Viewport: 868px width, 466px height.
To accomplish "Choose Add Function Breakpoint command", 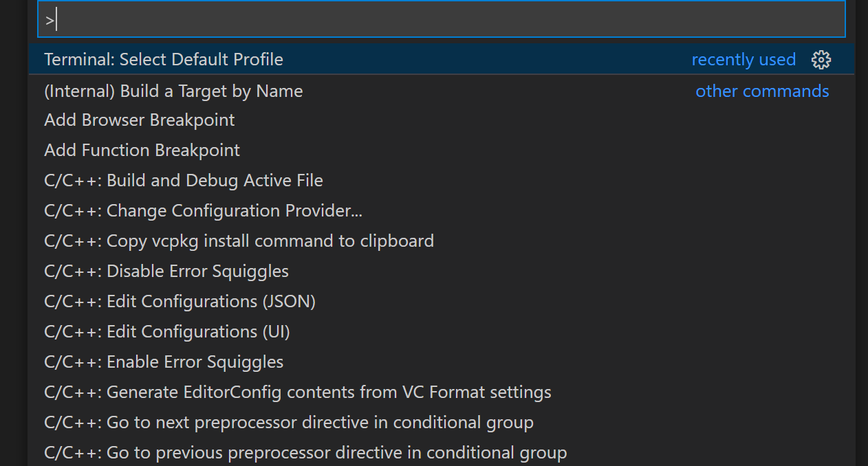I will coord(142,151).
